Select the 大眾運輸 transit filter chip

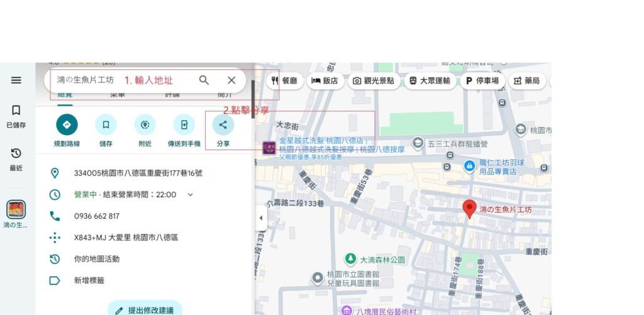coord(430,81)
